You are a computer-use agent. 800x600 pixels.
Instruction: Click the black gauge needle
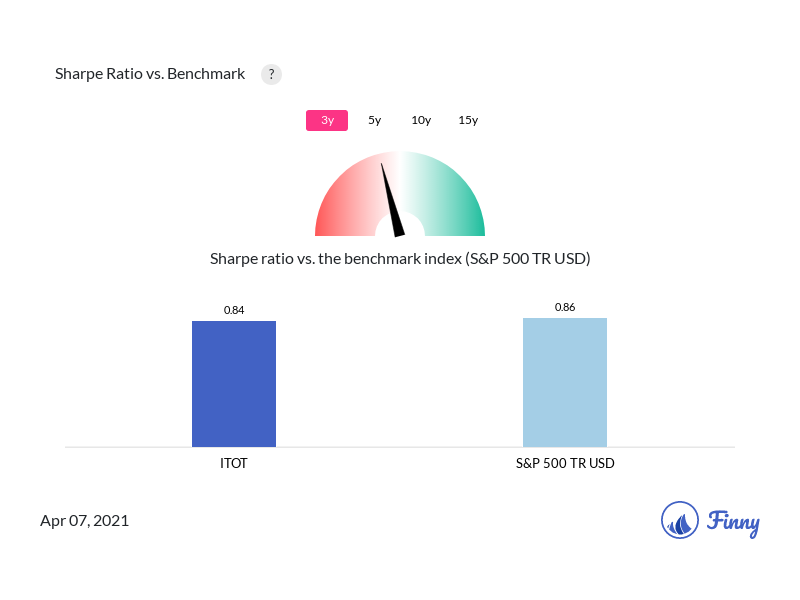coord(390,198)
